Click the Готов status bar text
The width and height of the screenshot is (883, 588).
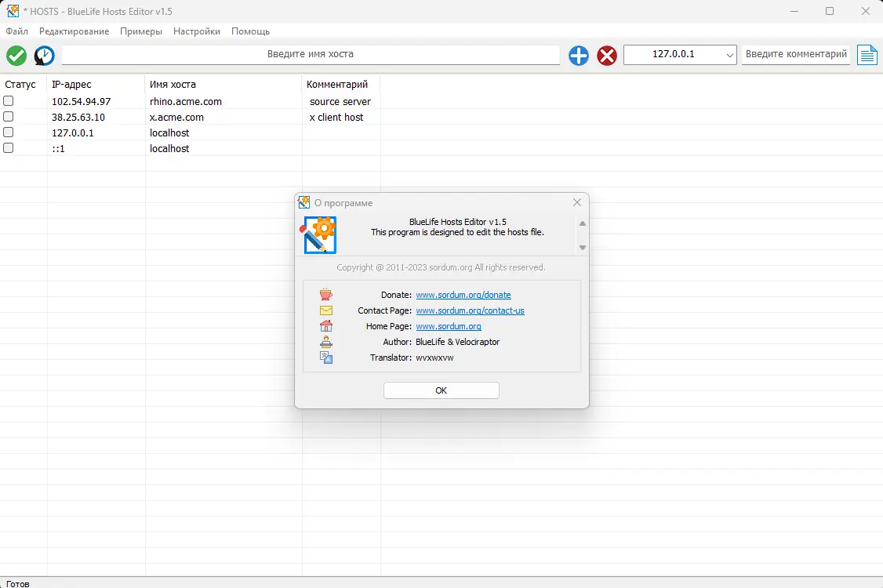point(17,583)
